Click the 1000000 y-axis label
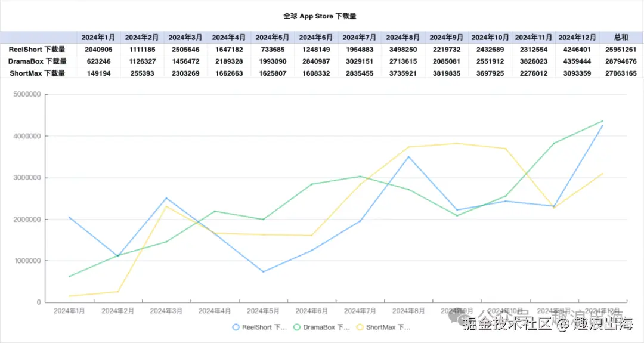Screen dimensions: 644x343 click(x=27, y=261)
